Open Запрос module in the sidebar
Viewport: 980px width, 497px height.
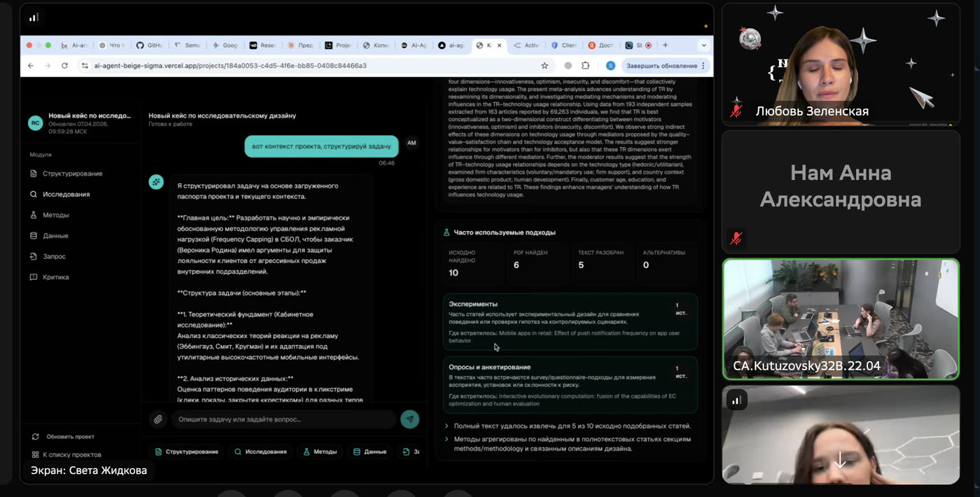tap(48, 257)
